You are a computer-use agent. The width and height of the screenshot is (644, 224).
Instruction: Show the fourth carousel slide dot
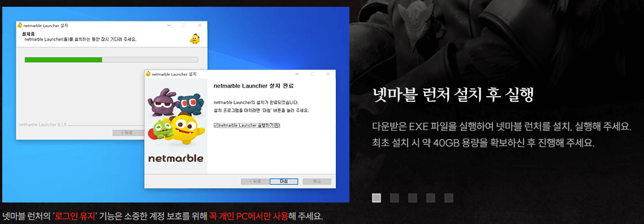click(x=431, y=198)
